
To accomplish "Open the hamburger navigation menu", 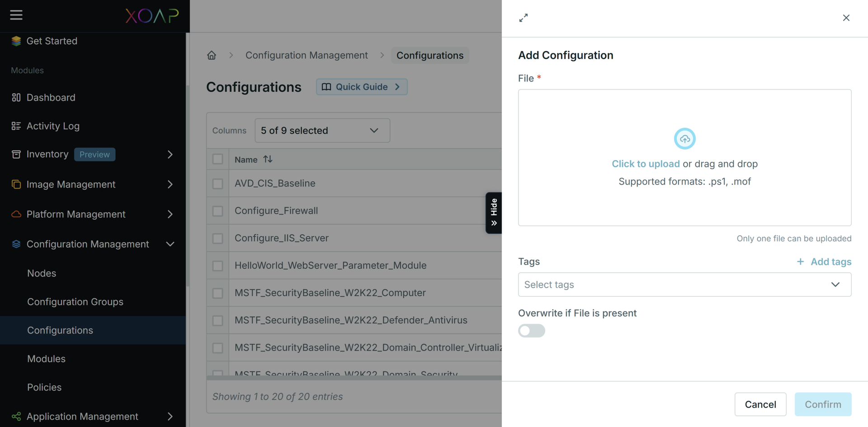I will tap(16, 15).
